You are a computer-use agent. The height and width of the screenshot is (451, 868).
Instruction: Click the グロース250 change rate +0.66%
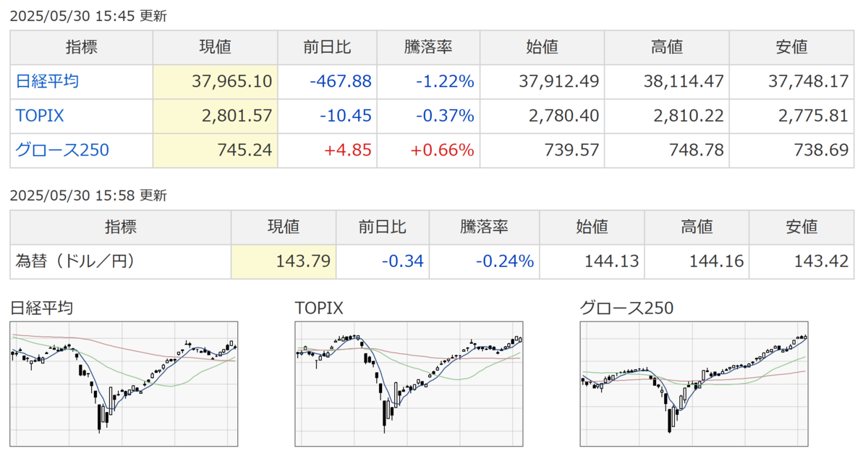tap(443, 151)
